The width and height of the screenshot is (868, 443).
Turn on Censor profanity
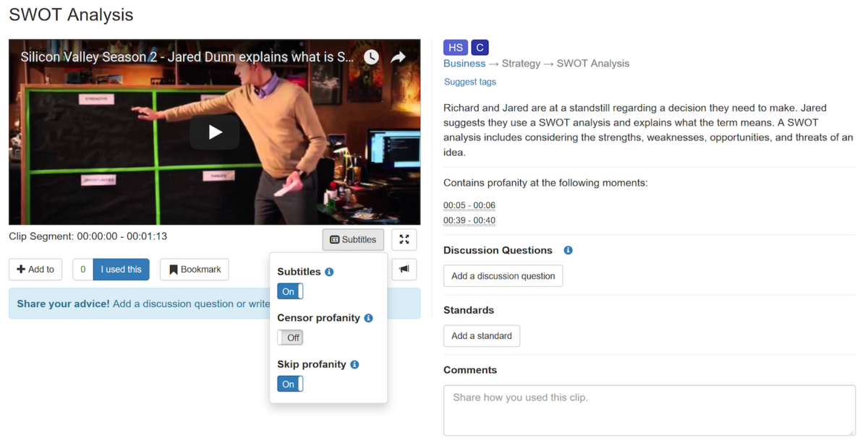point(290,337)
